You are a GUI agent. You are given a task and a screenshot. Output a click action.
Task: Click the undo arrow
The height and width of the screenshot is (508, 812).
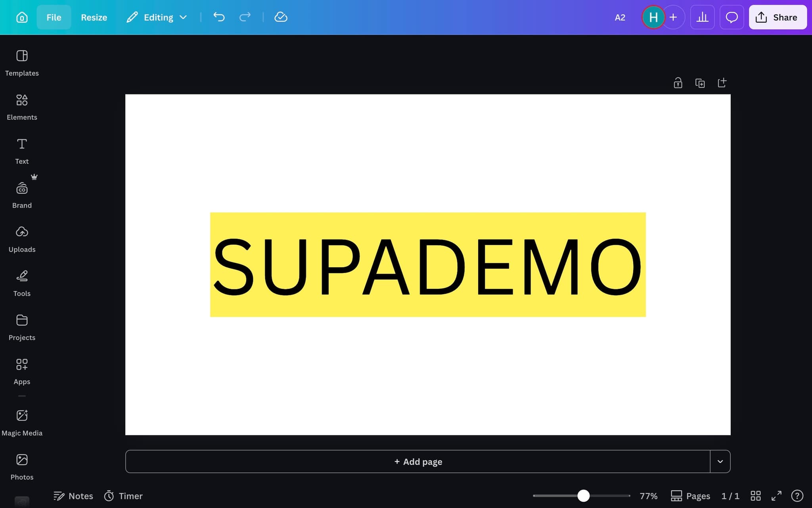(x=219, y=17)
